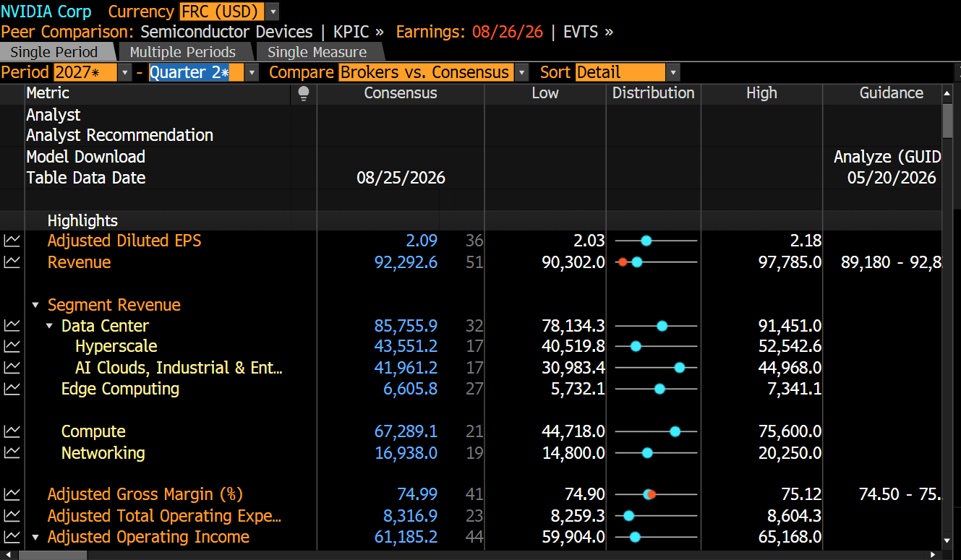Screen dimensions: 961x560
Task: Click the chart icon beside Networking
Action: click(x=12, y=452)
